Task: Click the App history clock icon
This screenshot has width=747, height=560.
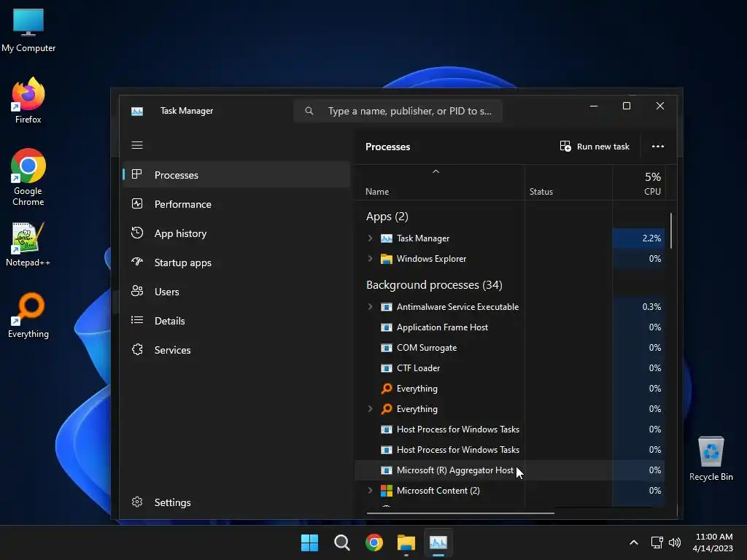Action: [x=136, y=233]
